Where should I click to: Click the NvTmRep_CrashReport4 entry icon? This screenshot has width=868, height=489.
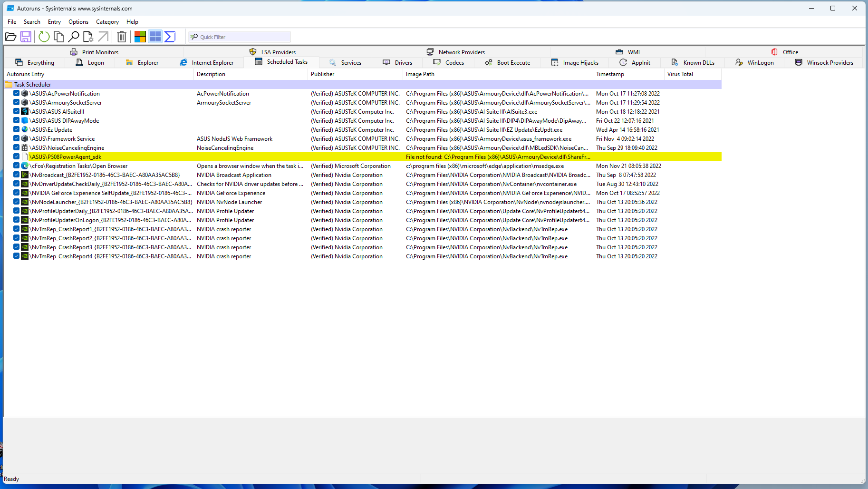pyautogui.click(x=25, y=256)
